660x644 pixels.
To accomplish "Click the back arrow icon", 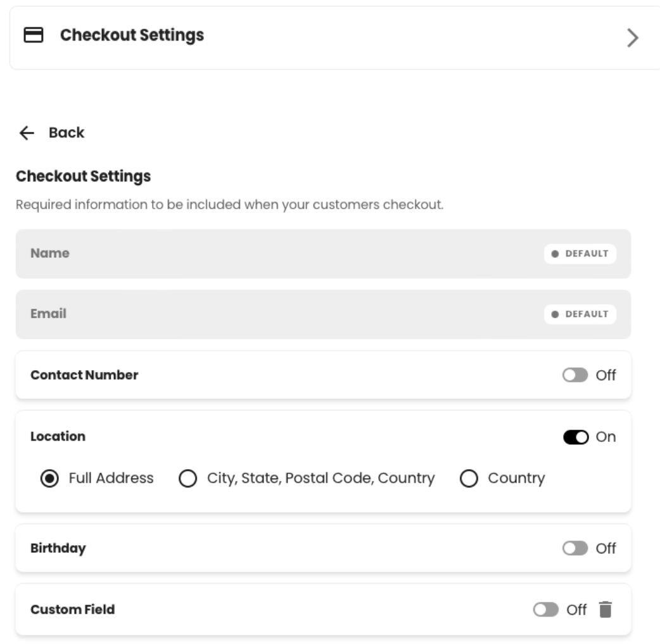I will [27, 132].
